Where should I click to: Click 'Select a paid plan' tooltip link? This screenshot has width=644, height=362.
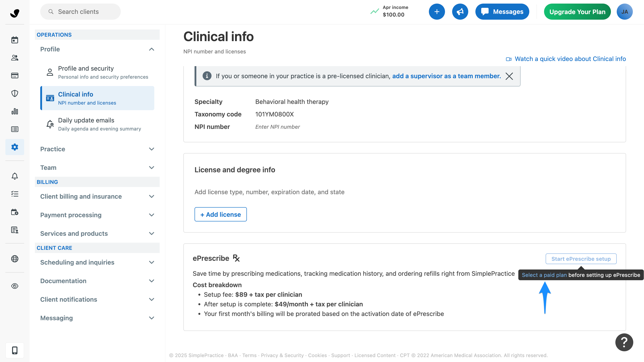coord(544,275)
